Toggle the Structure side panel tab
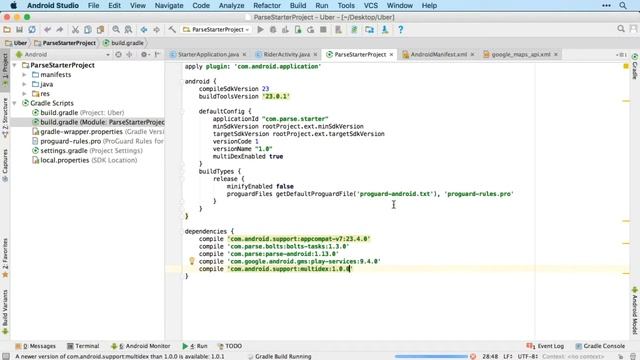640x360 pixels. (x=5, y=118)
